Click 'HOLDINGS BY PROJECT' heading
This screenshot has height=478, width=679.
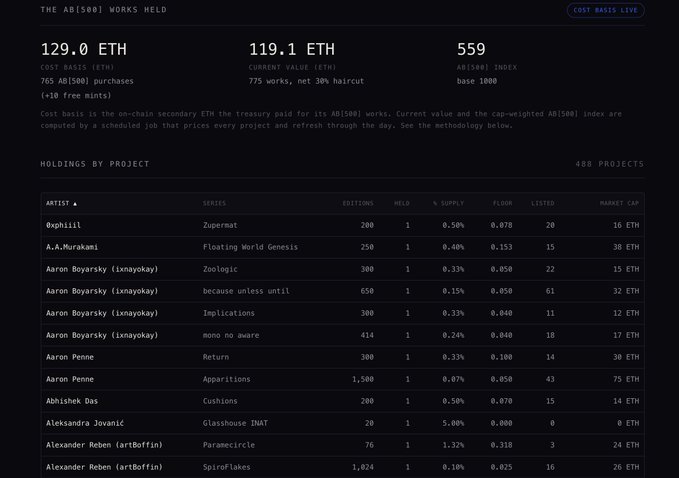[95, 164]
